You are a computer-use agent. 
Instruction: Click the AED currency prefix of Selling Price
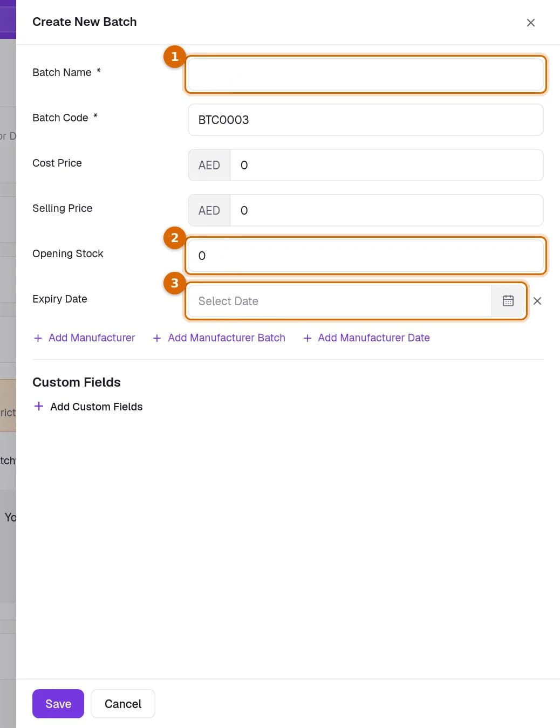click(x=209, y=210)
